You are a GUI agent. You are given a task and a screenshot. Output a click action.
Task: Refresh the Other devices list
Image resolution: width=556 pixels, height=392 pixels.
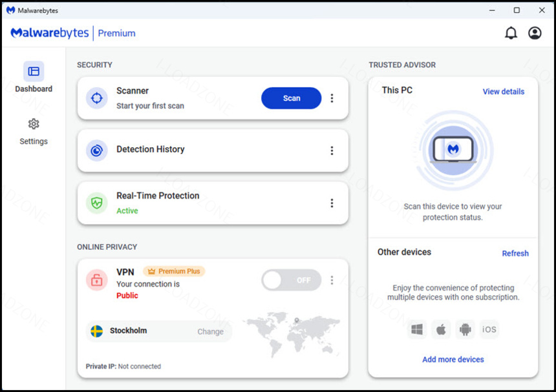click(x=515, y=253)
